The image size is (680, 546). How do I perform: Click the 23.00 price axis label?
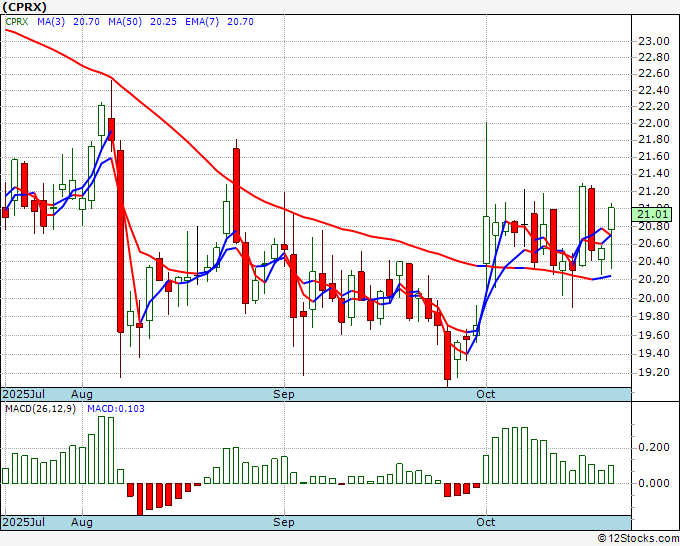pyautogui.click(x=654, y=42)
